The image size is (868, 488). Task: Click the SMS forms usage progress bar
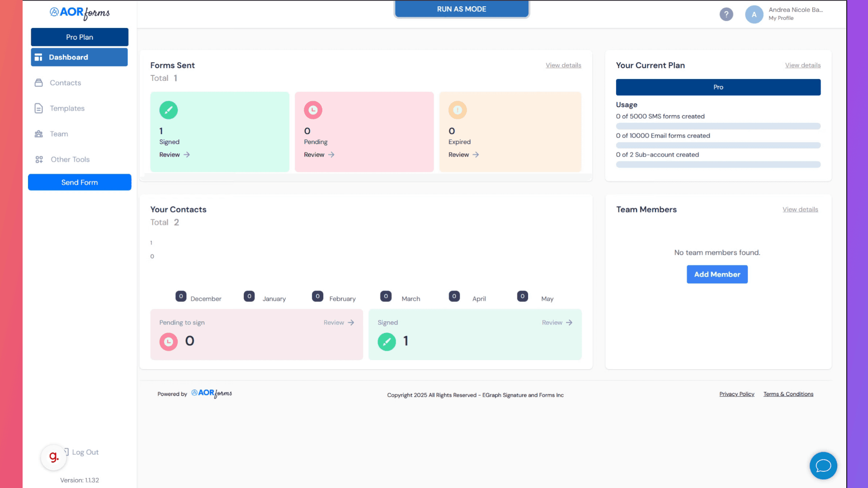[x=718, y=126]
